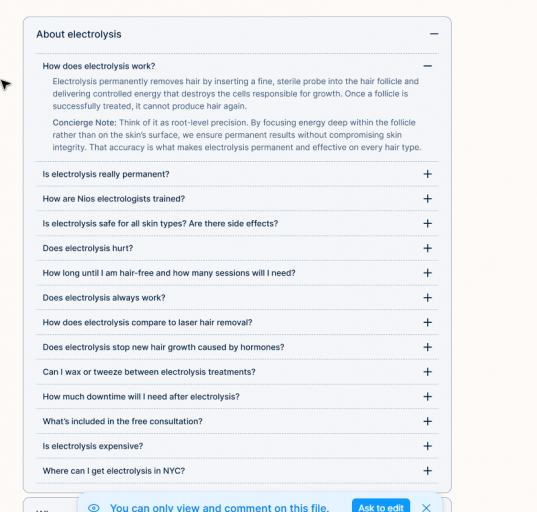537x512 pixels.
Task: Open "What's included in the free consultation?" question
Action: pos(237,421)
